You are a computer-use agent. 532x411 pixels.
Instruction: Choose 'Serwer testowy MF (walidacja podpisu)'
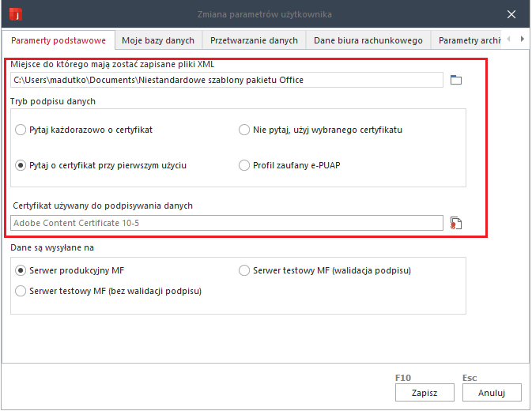(x=244, y=270)
